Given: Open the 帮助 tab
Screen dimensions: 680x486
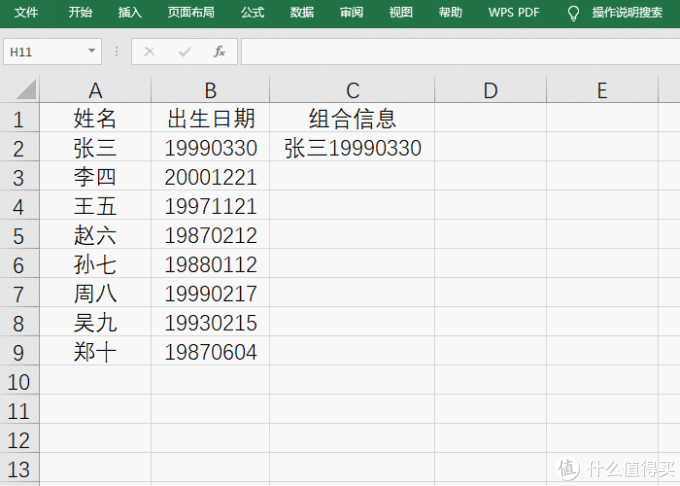Looking at the screenshot, I should click(x=450, y=13).
